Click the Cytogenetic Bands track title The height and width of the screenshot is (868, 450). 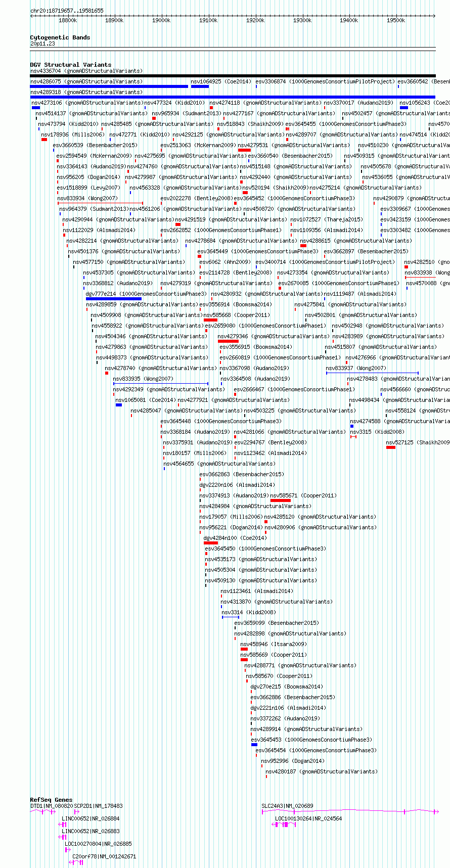(60, 37)
